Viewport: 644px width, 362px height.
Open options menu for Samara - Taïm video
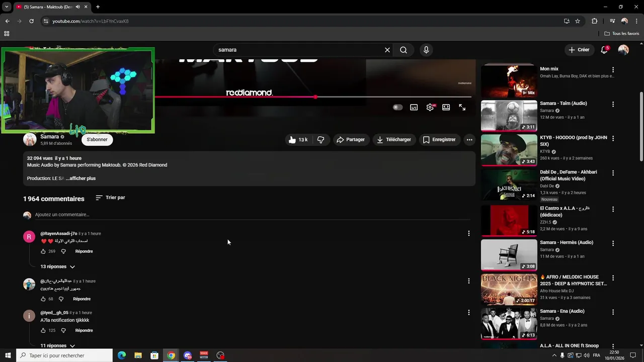613,104
